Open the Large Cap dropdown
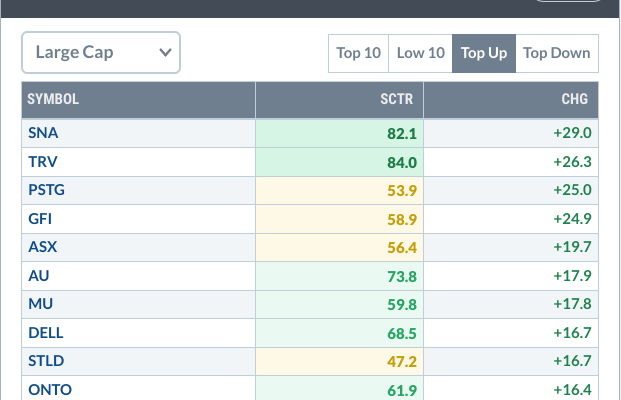 tap(101, 53)
